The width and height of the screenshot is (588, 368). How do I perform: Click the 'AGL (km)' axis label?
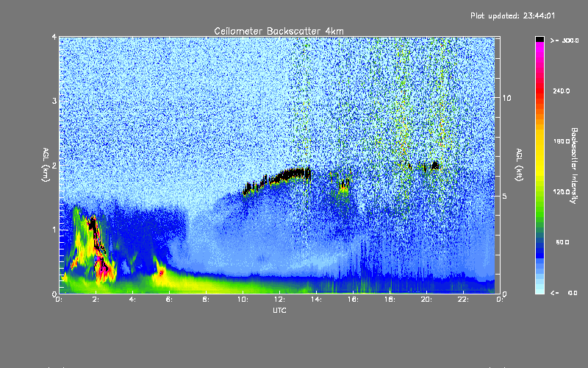pos(46,165)
